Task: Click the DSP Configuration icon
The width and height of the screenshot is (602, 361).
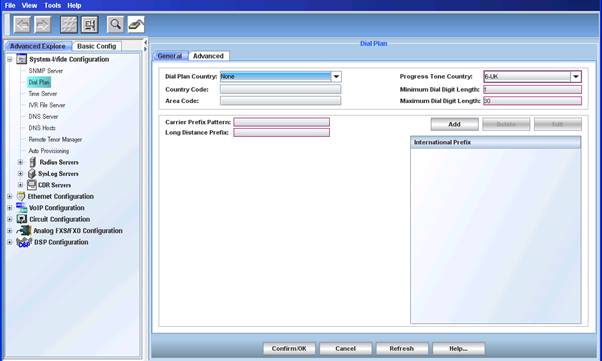Action: pyautogui.click(x=24, y=242)
